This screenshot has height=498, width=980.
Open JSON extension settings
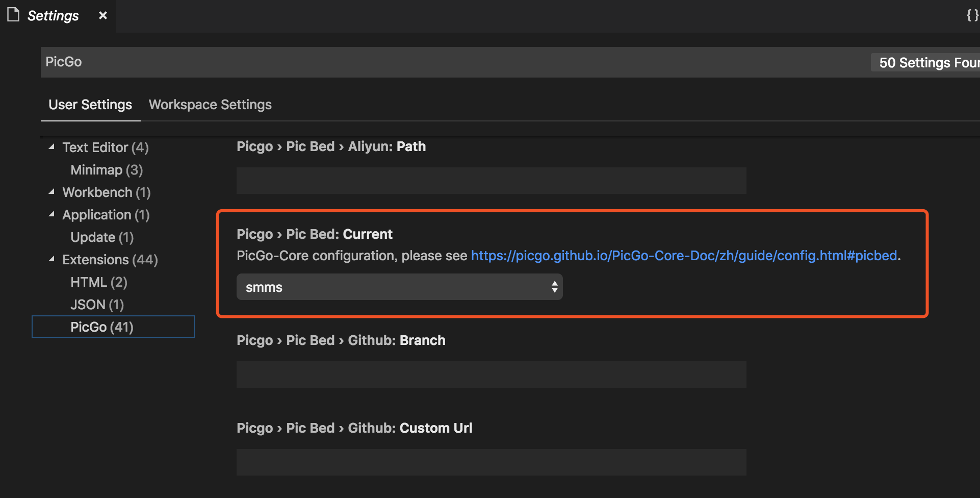pos(97,305)
